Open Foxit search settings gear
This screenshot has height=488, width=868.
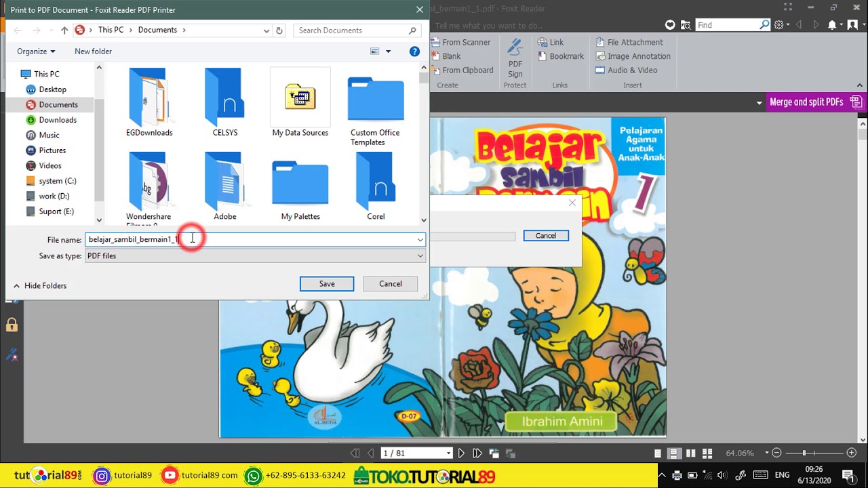pos(778,25)
